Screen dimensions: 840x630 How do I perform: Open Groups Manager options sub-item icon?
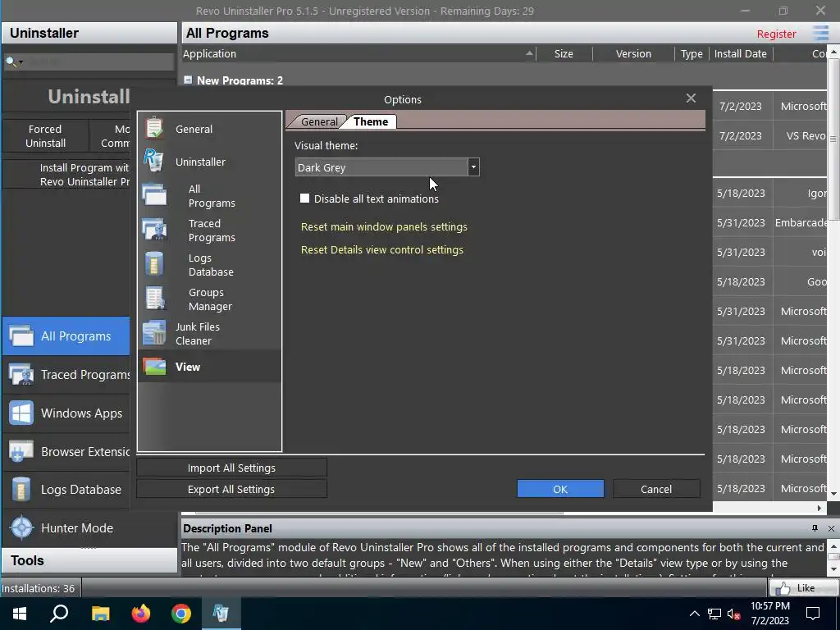pyautogui.click(x=155, y=299)
